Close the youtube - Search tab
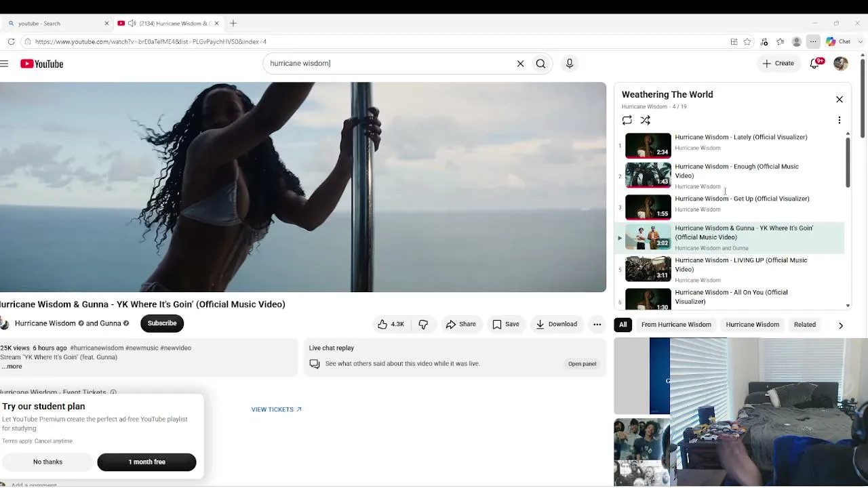868x488 pixels. tap(106, 23)
